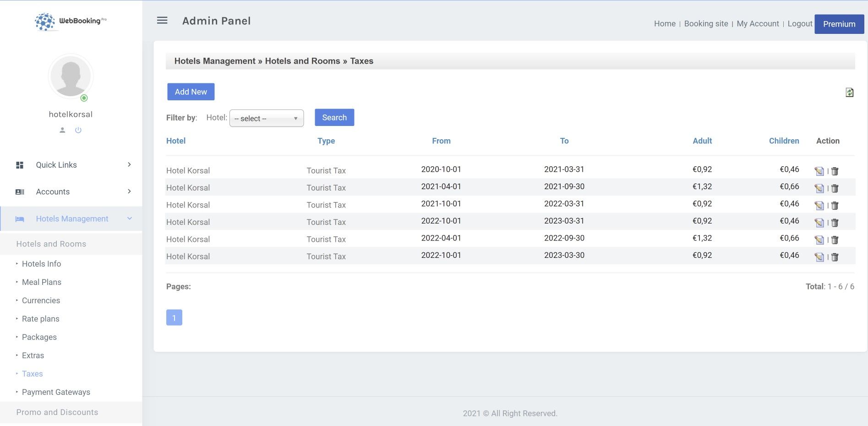Click the hamburger menu icon
This screenshot has height=426, width=868.
click(x=162, y=21)
